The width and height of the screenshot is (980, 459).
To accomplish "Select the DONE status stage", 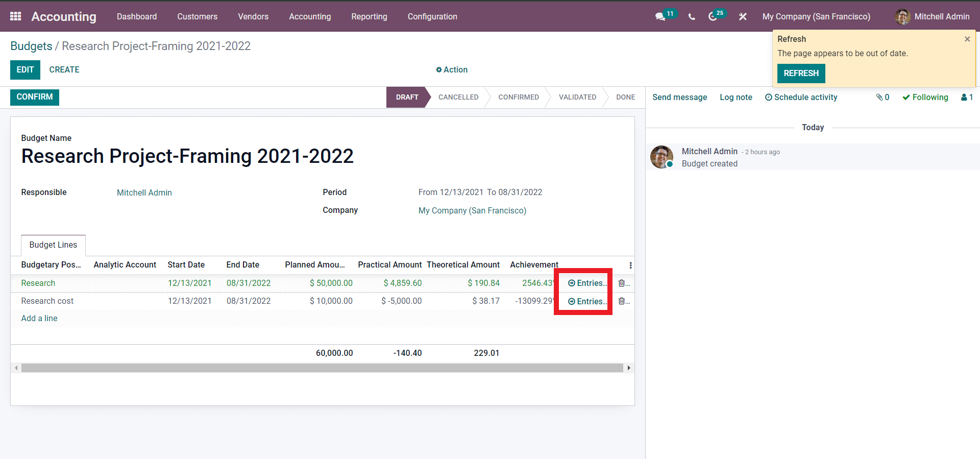I will pyautogui.click(x=625, y=97).
